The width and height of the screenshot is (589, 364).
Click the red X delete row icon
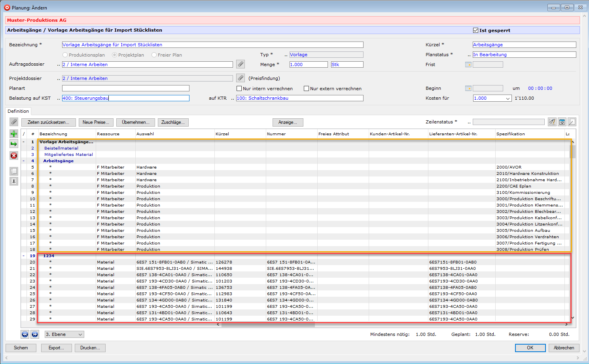14,155
